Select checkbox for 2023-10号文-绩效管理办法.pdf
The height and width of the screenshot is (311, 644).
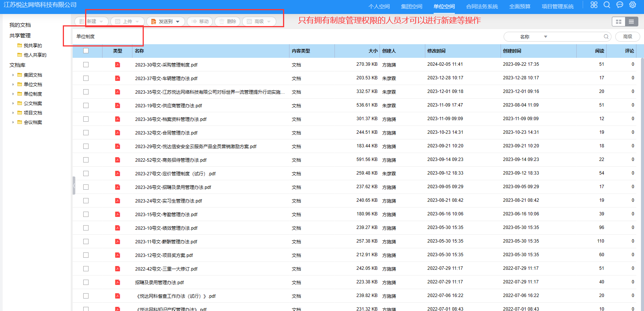point(86,228)
